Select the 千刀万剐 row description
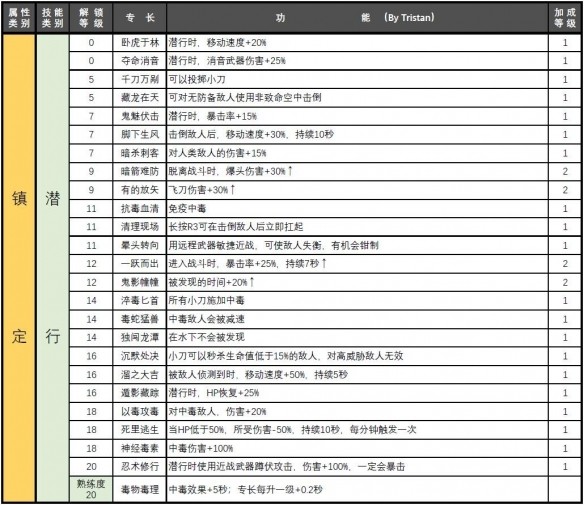 click(358, 79)
